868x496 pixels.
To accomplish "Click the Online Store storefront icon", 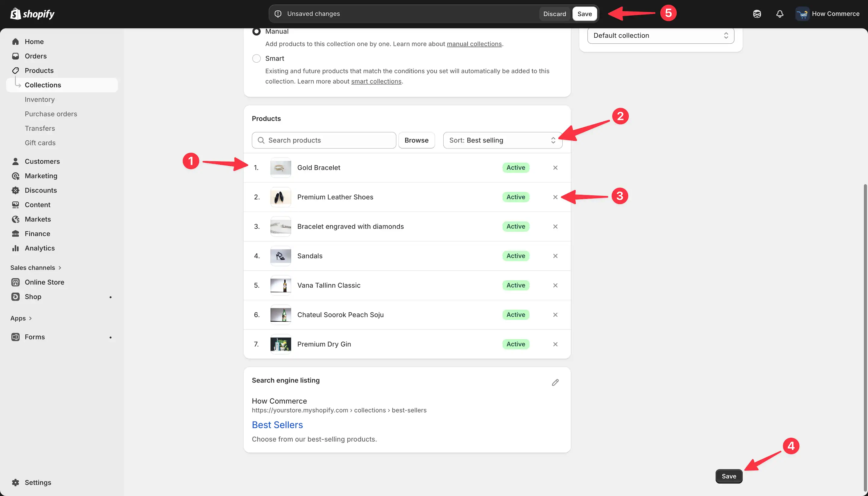I will (x=15, y=282).
